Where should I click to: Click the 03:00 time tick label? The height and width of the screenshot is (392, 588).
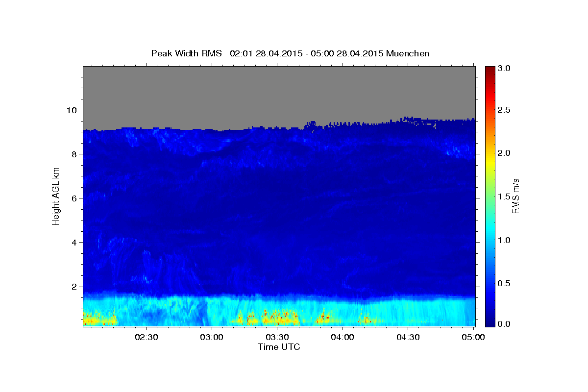(x=211, y=337)
